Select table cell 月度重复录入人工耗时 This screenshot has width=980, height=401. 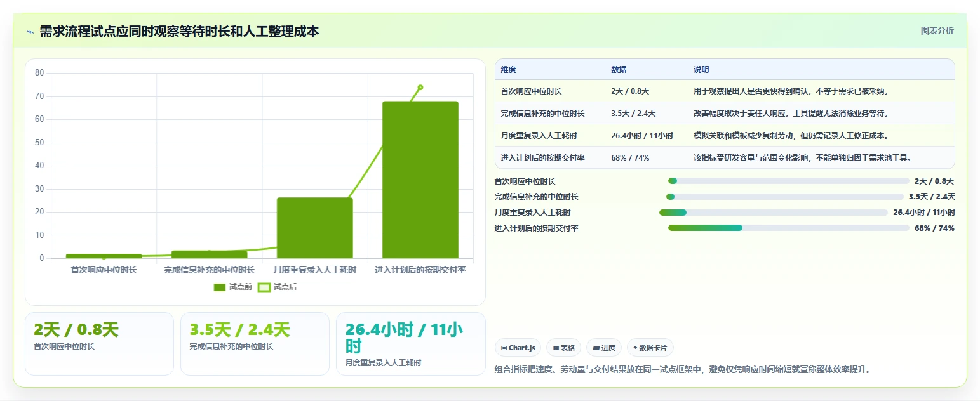tap(539, 136)
